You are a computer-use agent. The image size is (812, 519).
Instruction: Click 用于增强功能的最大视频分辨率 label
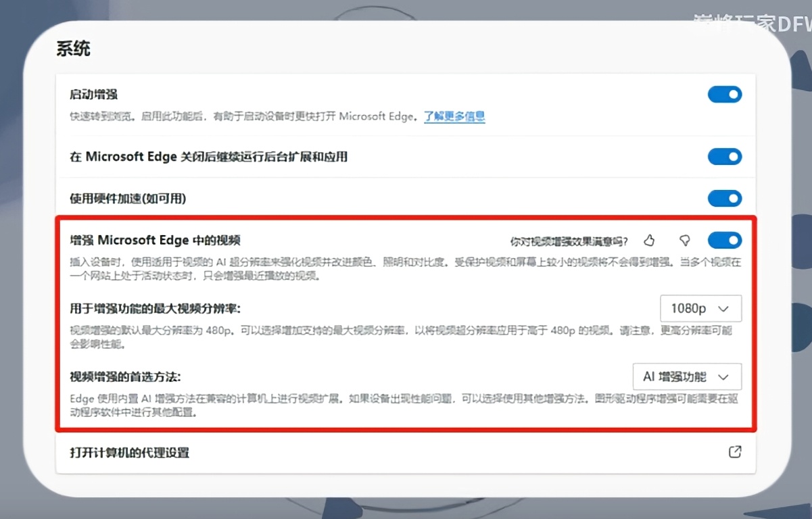coord(156,308)
